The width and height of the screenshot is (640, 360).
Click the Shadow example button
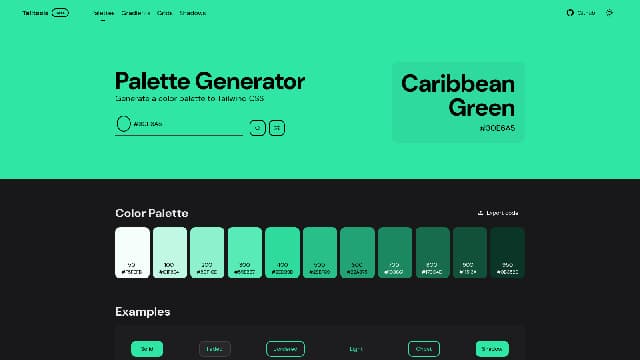click(x=492, y=349)
